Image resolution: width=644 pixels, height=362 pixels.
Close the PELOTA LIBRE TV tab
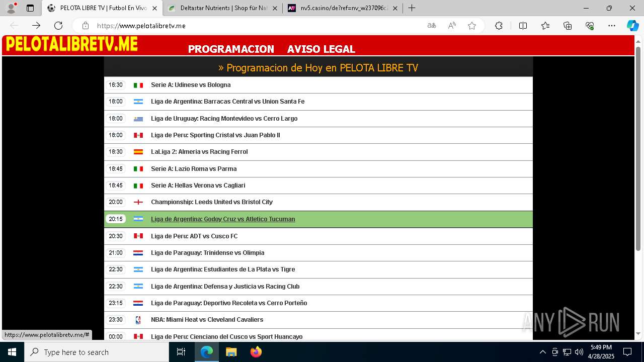click(x=154, y=8)
